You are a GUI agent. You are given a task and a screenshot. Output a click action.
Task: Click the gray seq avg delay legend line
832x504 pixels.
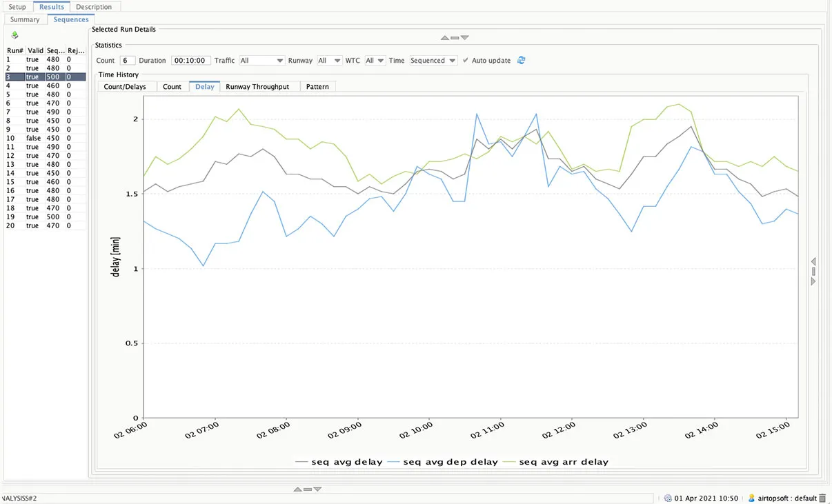tap(301, 462)
